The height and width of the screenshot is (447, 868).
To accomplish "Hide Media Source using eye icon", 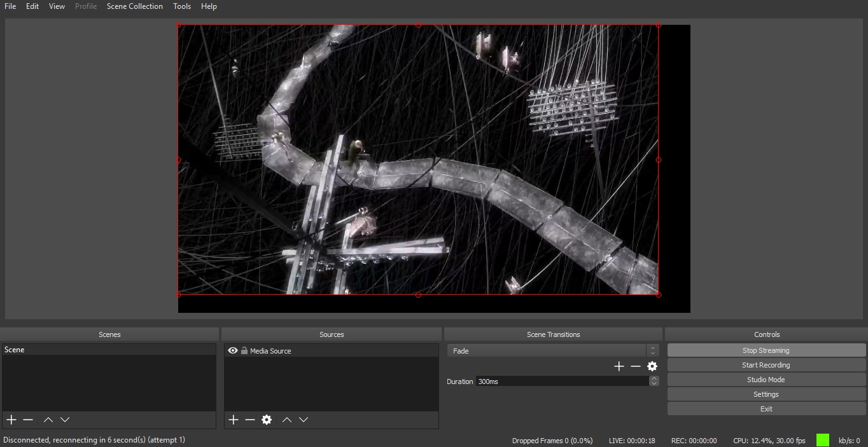I will point(233,350).
